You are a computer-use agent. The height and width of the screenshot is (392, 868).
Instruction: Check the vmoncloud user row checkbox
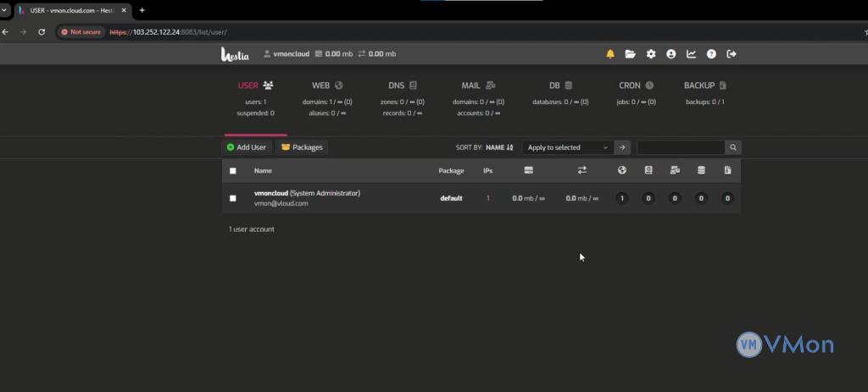233,198
